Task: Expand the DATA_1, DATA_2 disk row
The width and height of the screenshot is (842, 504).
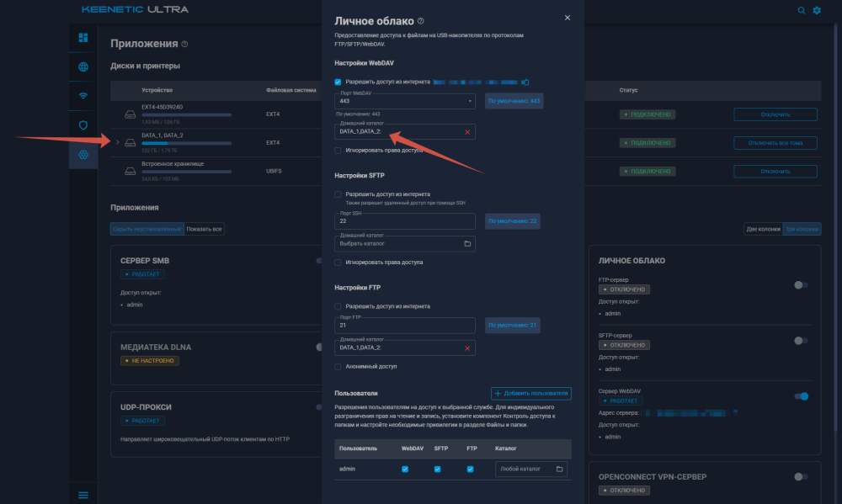Action: tap(117, 143)
